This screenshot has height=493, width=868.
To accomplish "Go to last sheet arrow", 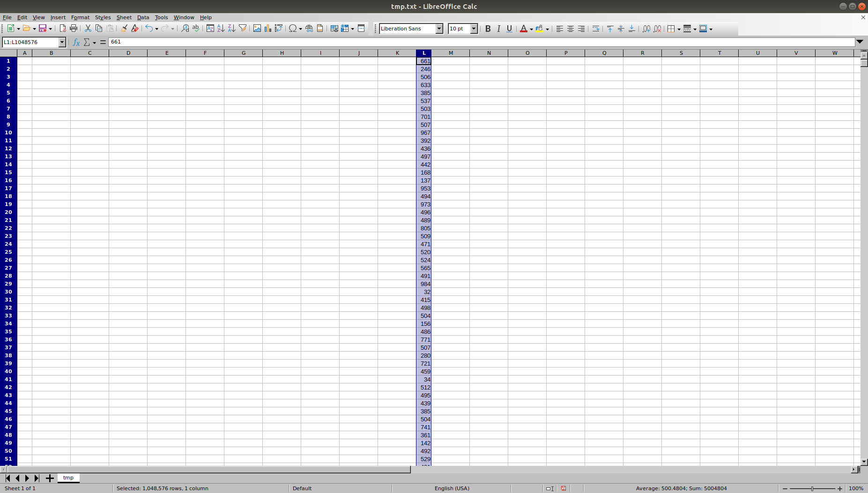I will point(37,478).
